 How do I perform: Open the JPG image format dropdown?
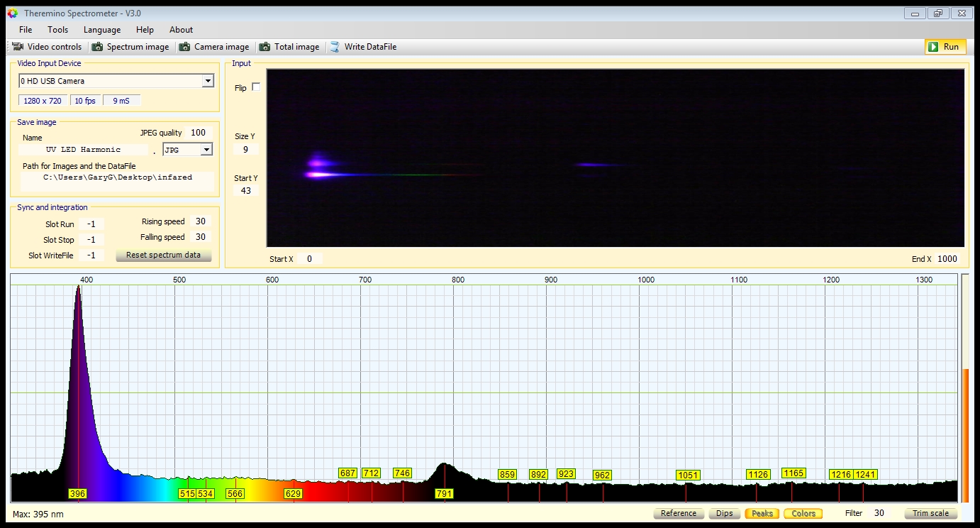(x=206, y=150)
